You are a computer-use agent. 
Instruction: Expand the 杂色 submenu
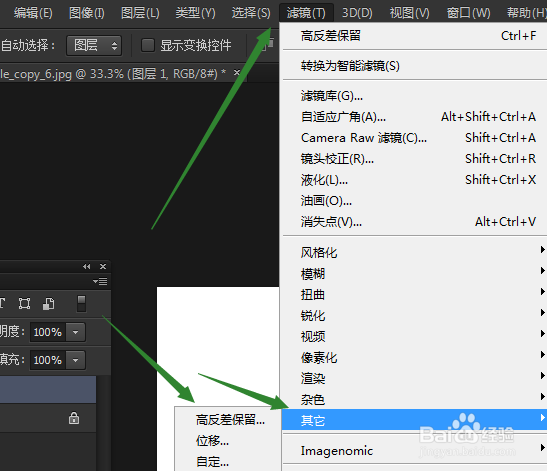click(x=415, y=399)
